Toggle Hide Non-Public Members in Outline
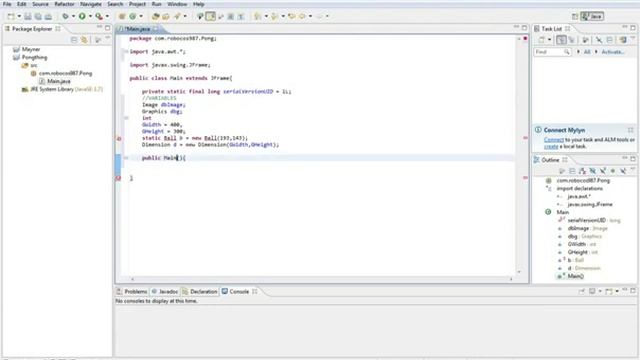Screen dimensions: 640x360 pos(613,171)
